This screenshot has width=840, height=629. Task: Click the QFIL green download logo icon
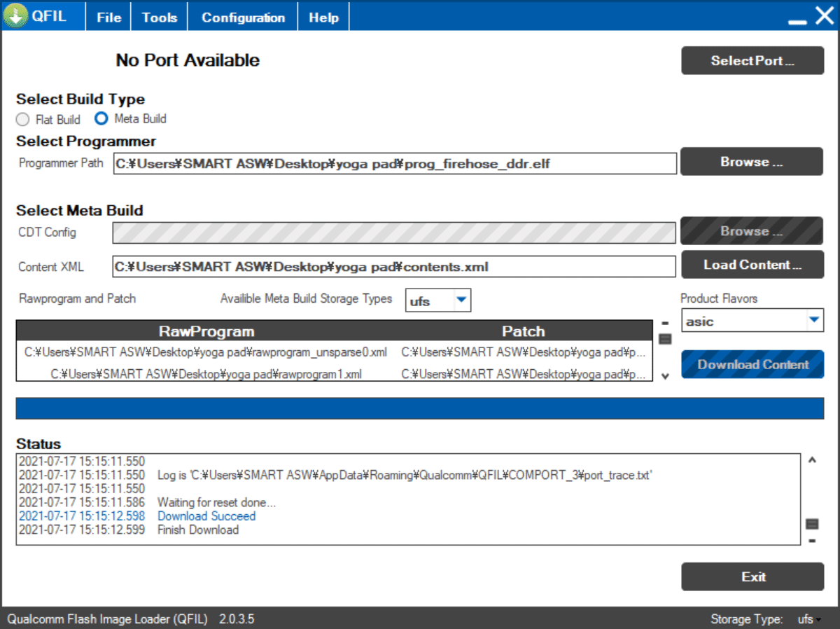pyautogui.click(x=15, y=16)
